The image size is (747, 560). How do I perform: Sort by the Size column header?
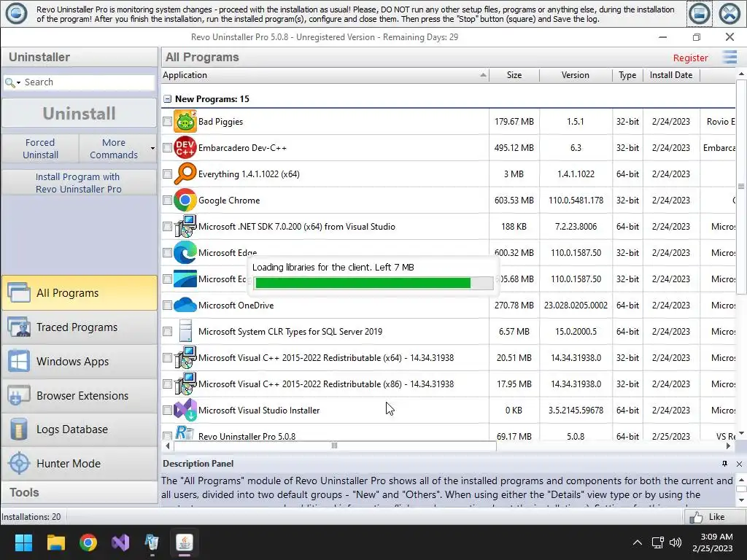click(514, 75)
